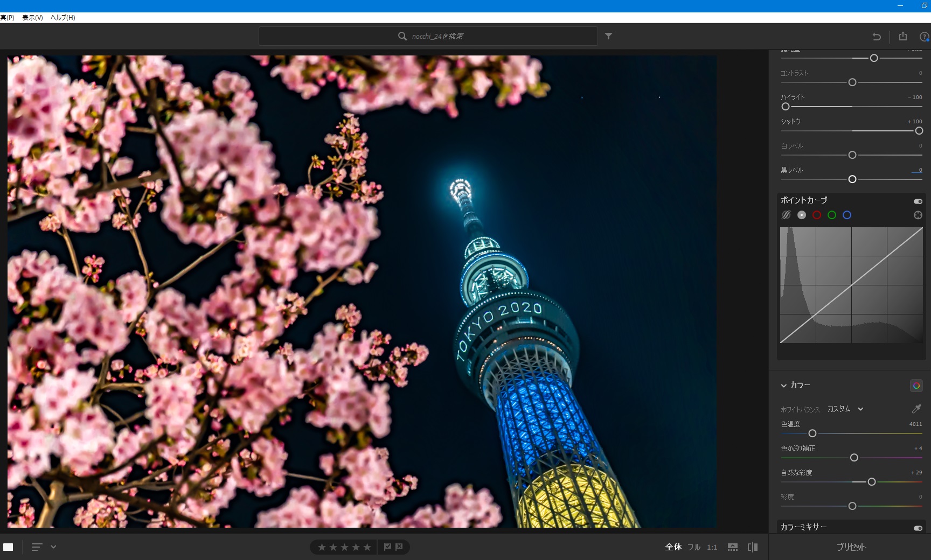
Task: Click the 自然な彩度 value +29
Action: [916, 473]
